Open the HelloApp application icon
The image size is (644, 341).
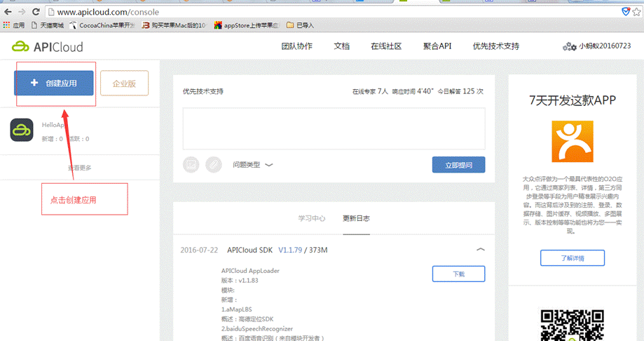22,130
